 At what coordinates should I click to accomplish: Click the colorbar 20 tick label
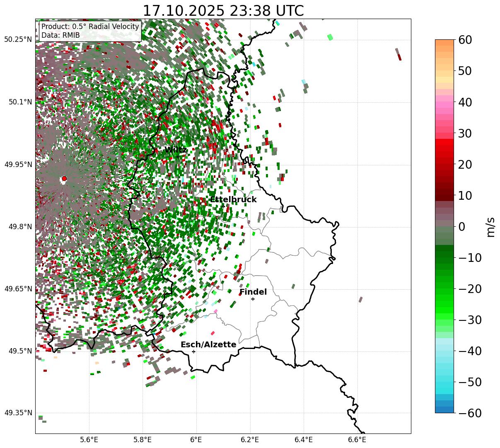466,165
